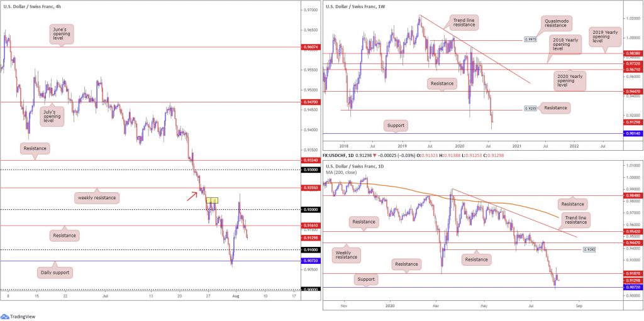Click the blue 0.90720 label on the daily axis
This screenshot has height=321, width=644.
(x=634, y=287)
